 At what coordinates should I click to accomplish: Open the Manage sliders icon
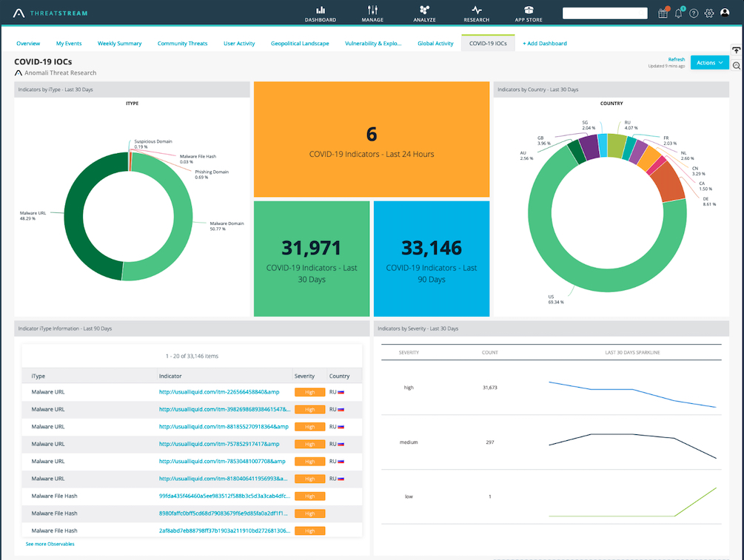[372, 10]
